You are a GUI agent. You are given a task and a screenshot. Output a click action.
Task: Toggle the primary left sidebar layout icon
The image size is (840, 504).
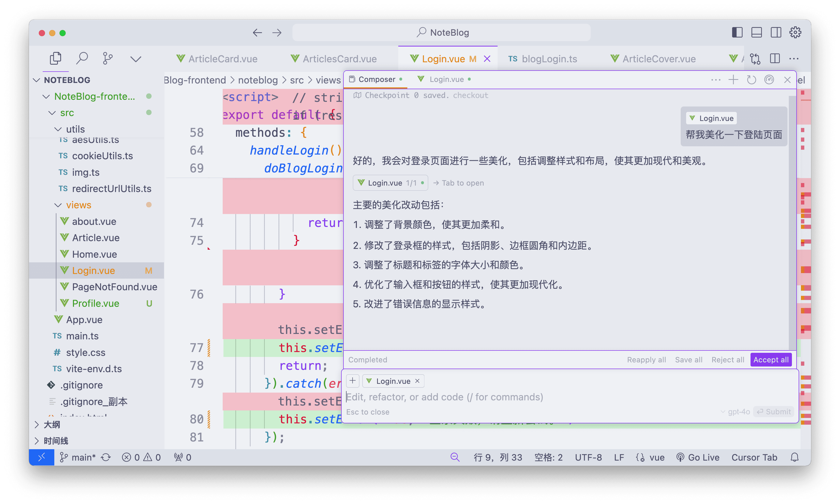(x=737, y=33)
